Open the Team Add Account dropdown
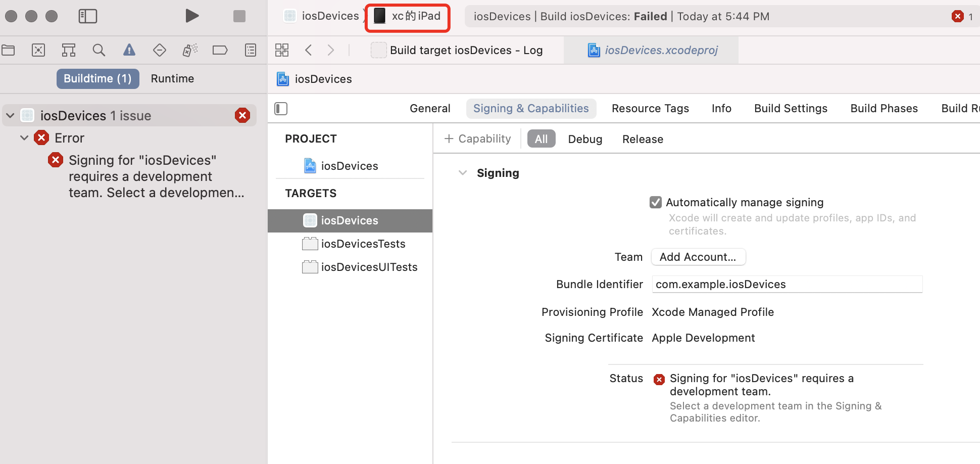980x464 pixels. [x=698, y=257]
